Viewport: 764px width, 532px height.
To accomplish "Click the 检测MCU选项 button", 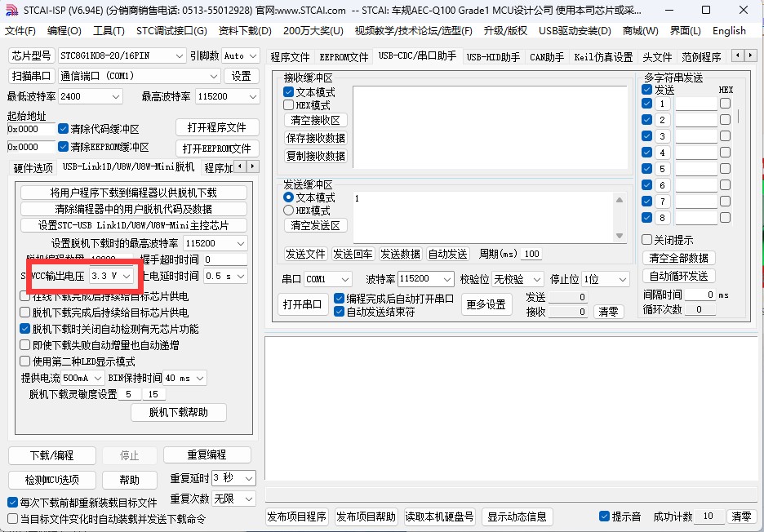I will [52, 480].
